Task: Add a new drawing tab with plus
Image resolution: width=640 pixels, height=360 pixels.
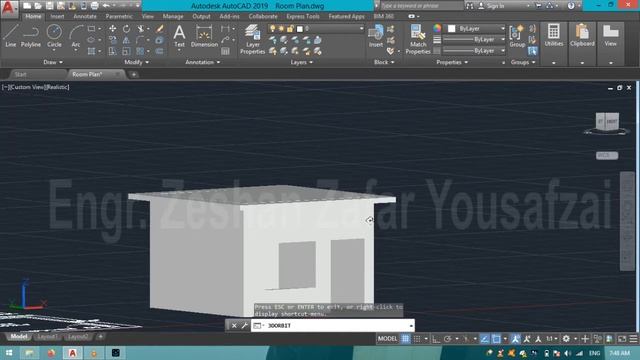Action: [x=133, y=74]
